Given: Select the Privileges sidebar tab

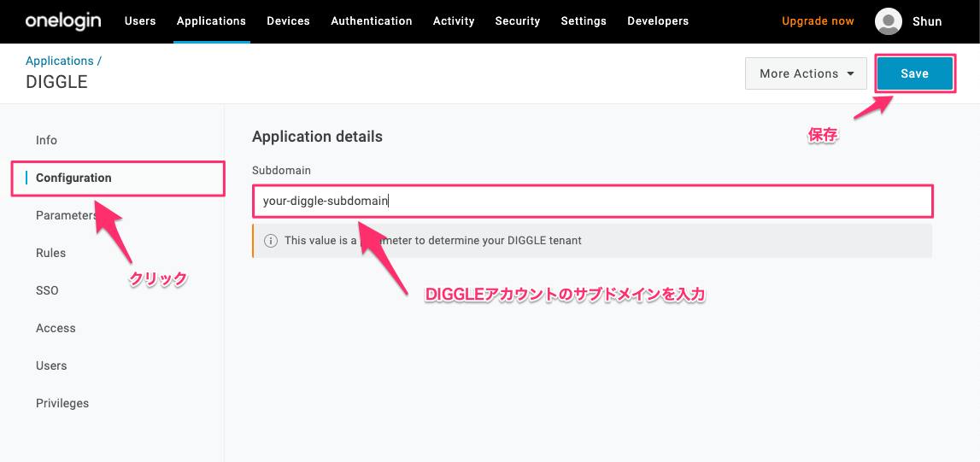Looking at the screenshot, I should click(62, 403).
